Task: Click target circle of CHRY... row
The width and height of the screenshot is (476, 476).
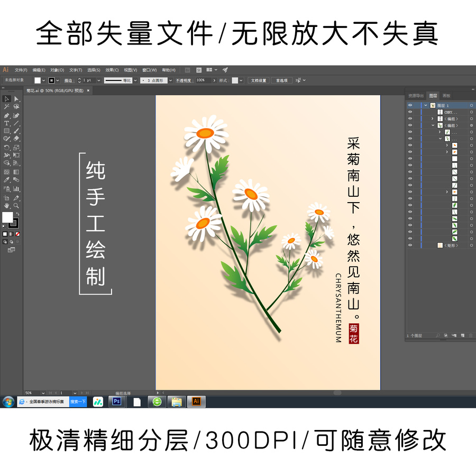Action: (x=471, y=112)
